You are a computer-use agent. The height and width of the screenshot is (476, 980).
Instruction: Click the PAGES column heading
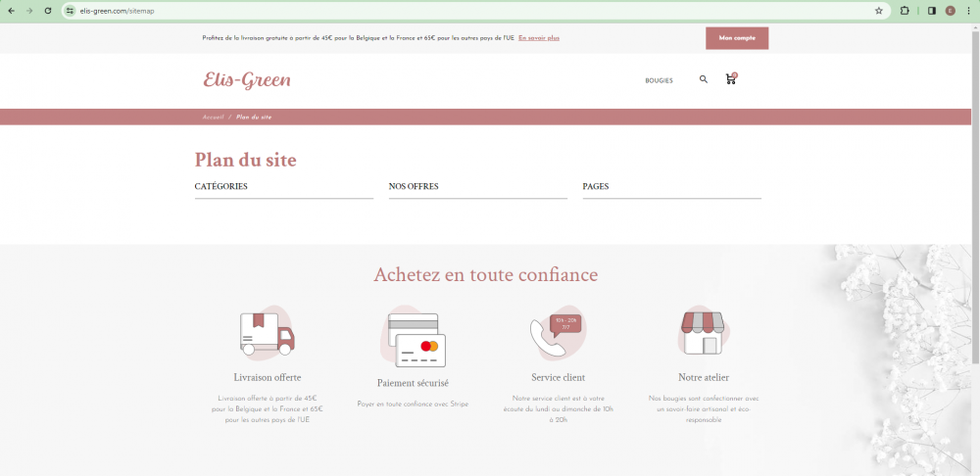click(595, 186)
